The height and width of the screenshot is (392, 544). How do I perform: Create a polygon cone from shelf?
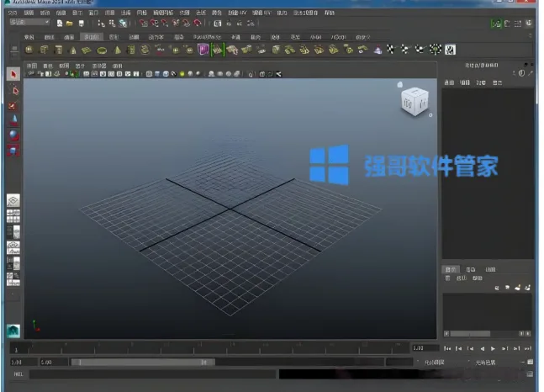[x=73, y=50]
